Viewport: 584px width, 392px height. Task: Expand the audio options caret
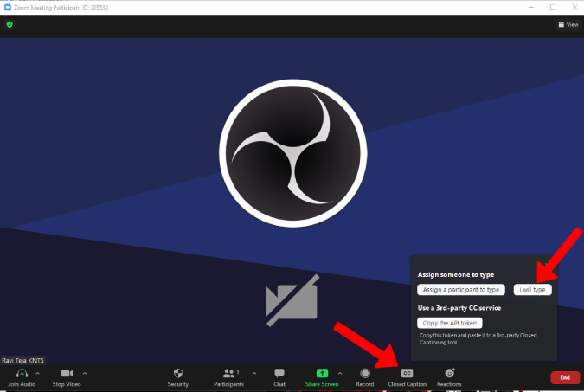[x=37, y=373]
